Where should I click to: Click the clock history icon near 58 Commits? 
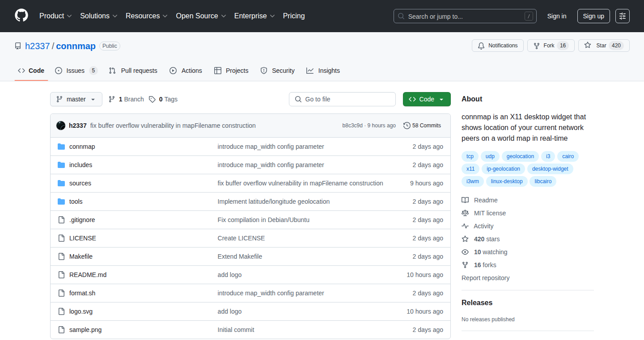tap(407, 126)
